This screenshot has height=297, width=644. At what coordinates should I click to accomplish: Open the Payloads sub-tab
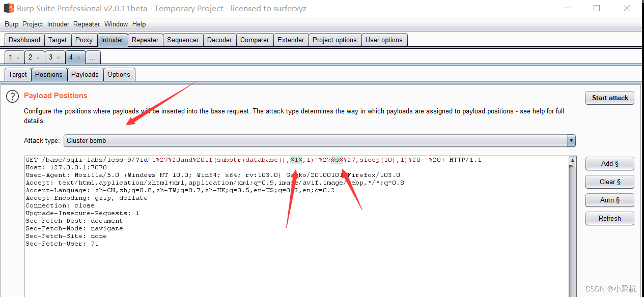[85, 75]
